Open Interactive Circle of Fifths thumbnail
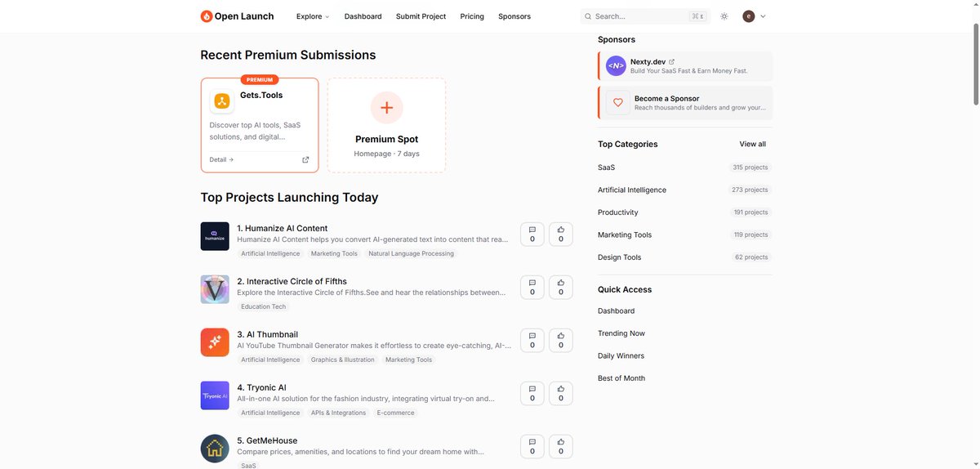980x469 pixels. [x=215, y=289]
